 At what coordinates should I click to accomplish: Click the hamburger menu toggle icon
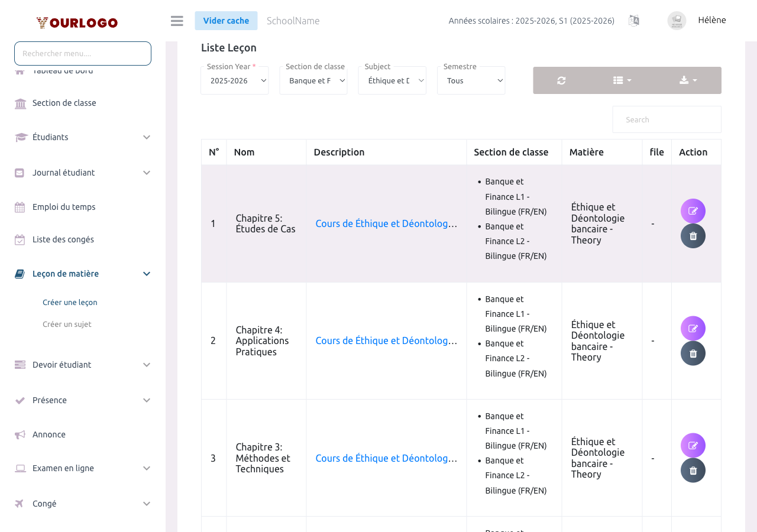[x=177, y=21]
